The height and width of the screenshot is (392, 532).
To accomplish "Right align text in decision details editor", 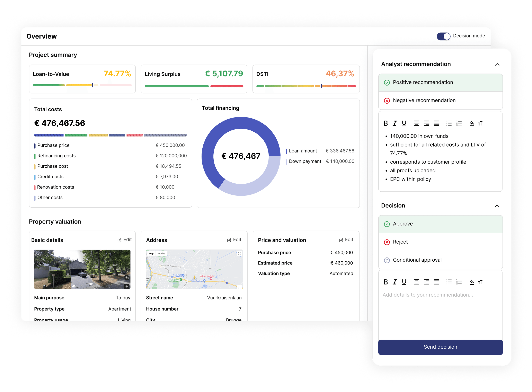I will (x=426, y=282).
